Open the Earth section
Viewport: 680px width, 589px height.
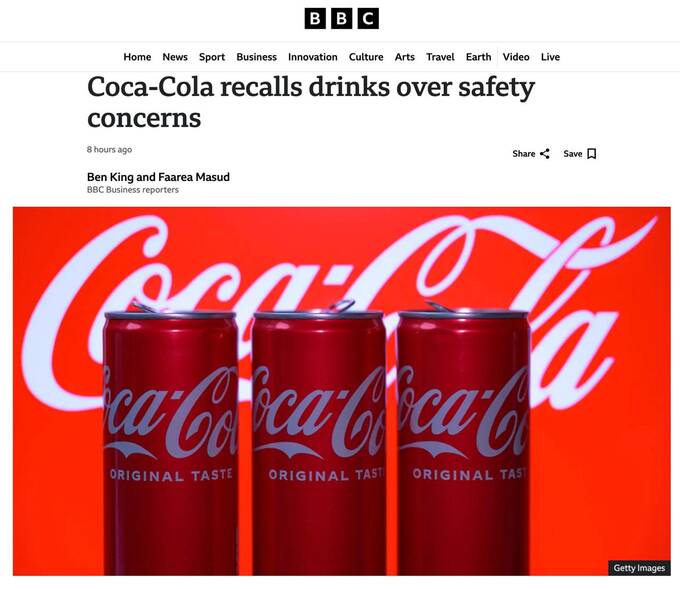pos(478,57)
